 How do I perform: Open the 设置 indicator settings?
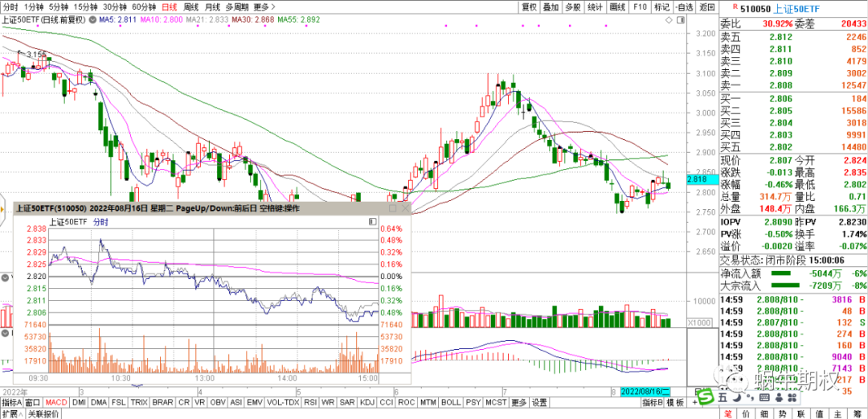pos(538,402)
